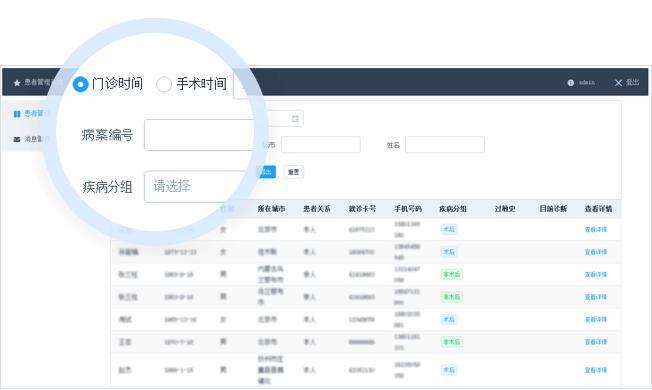Click the city input field beside 姓名
This screenshot has height=390, width=652.
(321, 145)
